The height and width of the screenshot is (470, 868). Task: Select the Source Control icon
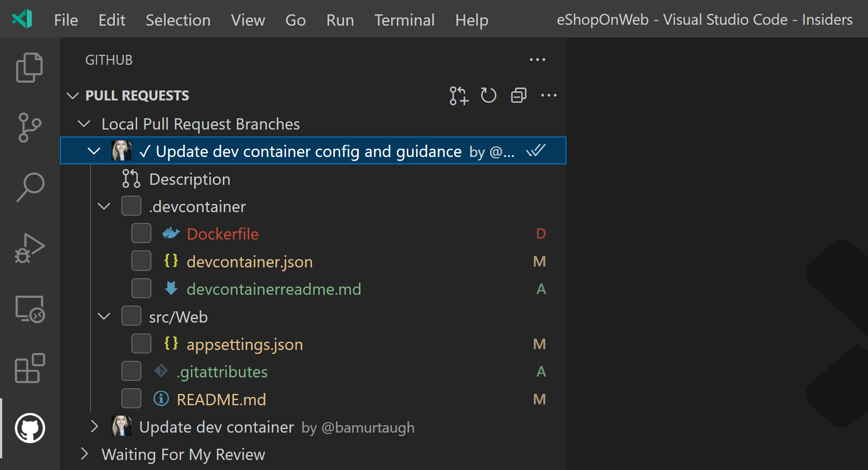click(29, 127)
